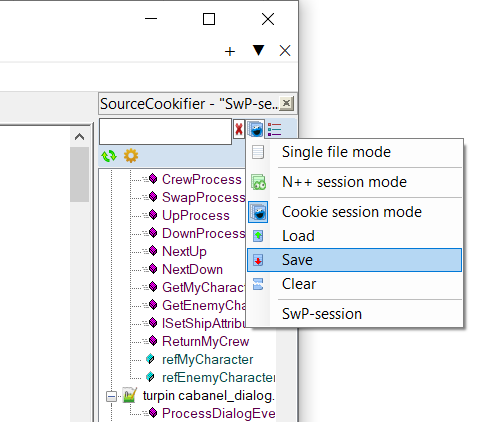Open the black triangle tab list dropdown
The height and width of the screenshot is (422, 501).
coord(258,51)
